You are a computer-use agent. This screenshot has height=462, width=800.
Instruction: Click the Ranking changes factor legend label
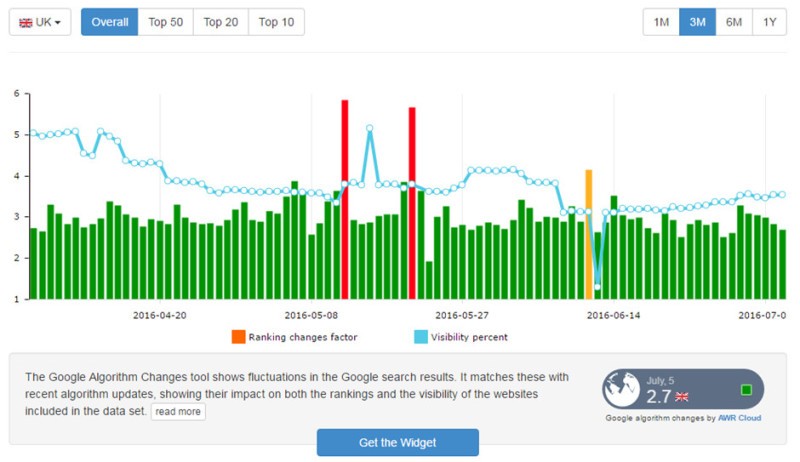click(303, 337)
